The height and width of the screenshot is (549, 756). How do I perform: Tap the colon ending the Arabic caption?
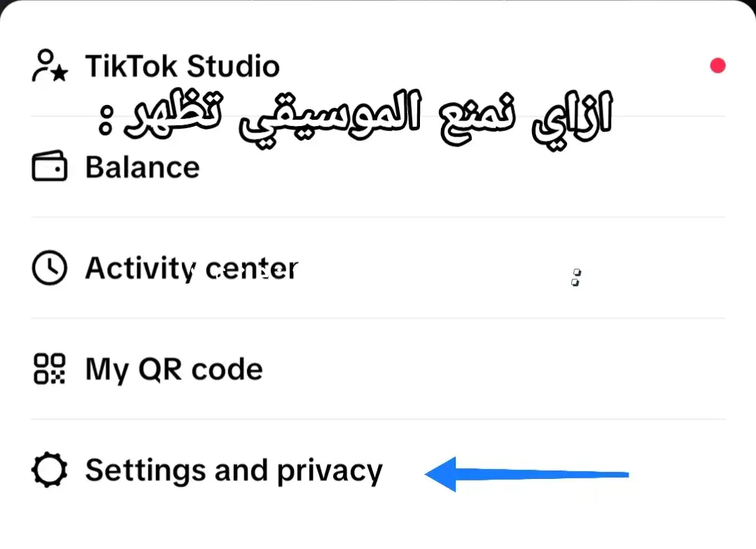105,120
